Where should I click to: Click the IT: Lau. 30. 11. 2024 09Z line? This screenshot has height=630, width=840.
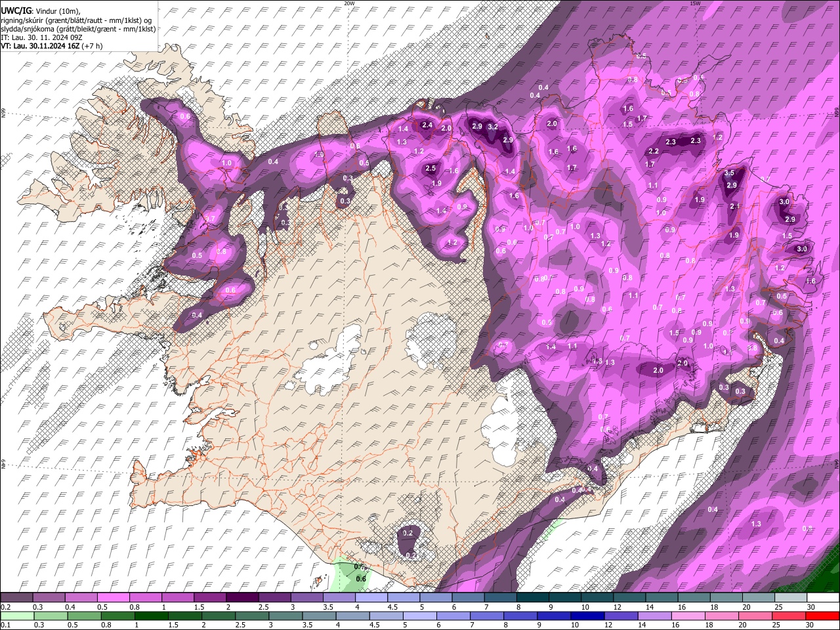[x=42, y=38]
